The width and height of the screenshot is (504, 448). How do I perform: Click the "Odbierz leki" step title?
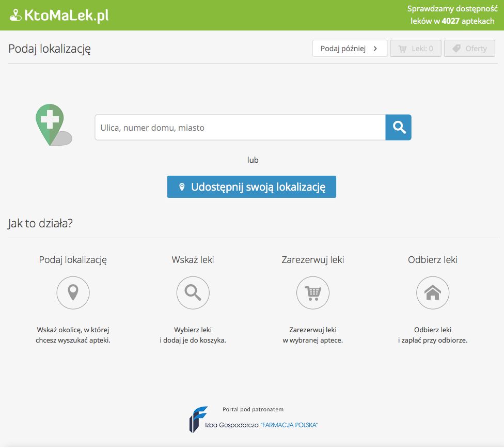point(433,259)
